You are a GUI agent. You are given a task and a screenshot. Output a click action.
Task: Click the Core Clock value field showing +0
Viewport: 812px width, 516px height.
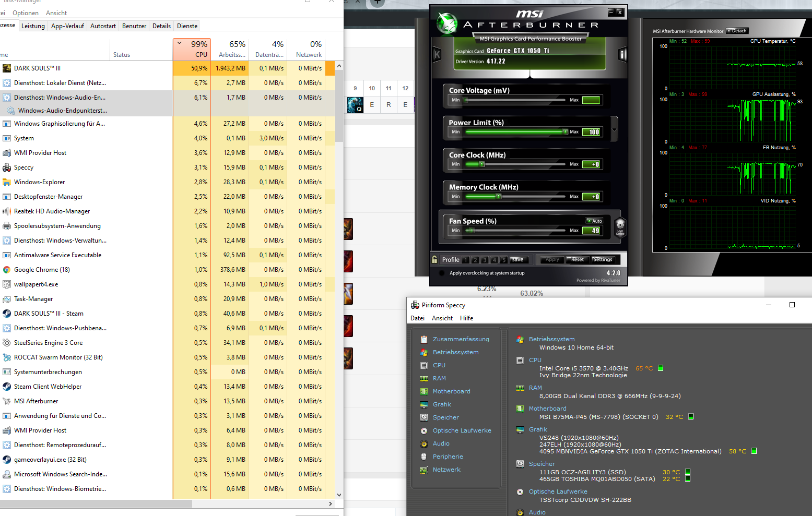point(592,164)
